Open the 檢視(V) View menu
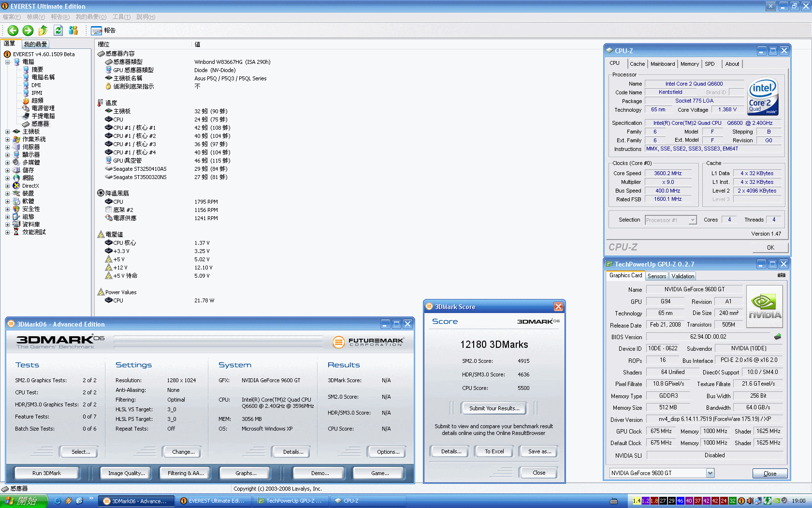Screen dimensions: 812x508 click(36, 17)
